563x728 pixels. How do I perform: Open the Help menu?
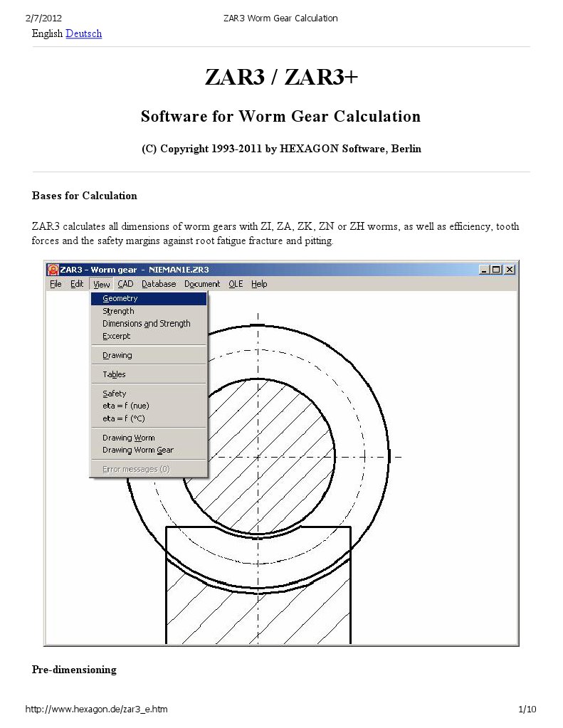point(259,284)
